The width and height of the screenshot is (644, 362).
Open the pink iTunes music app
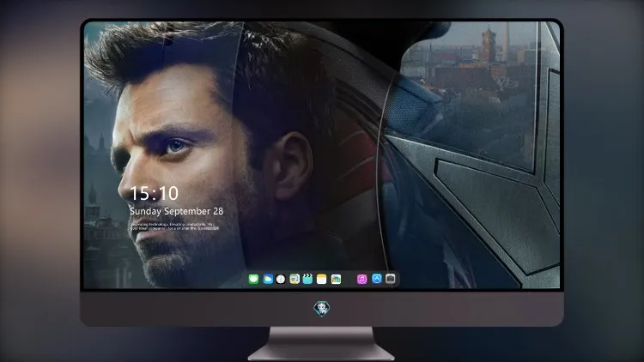[x=361, y=279]
